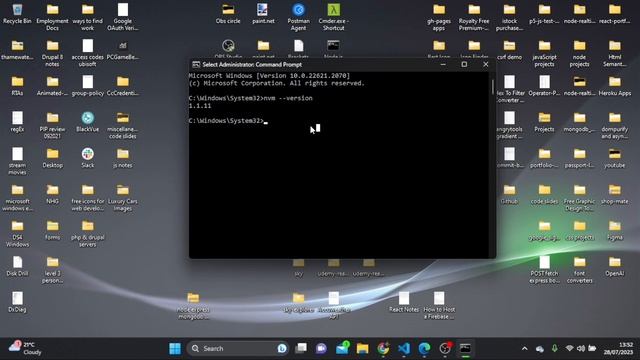Open the shop-mate folder
Image resolution: width=640 pixels, height=360 pixels.
point(615,194)
